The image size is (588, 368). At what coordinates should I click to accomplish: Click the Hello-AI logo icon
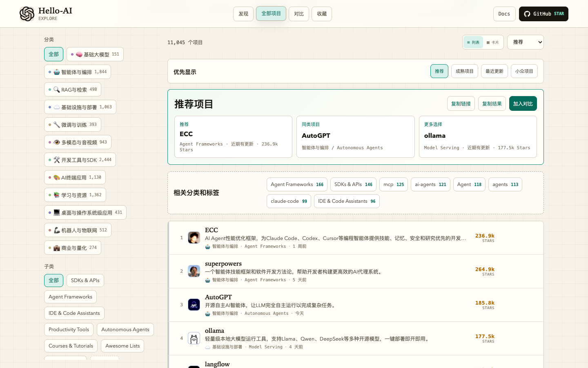click(27, 14)
